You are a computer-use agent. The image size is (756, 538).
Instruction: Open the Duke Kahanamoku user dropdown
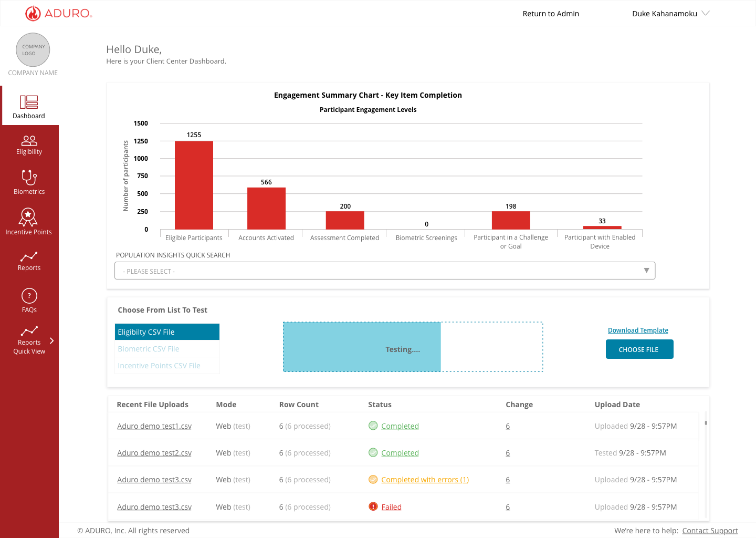coord(670,14)
